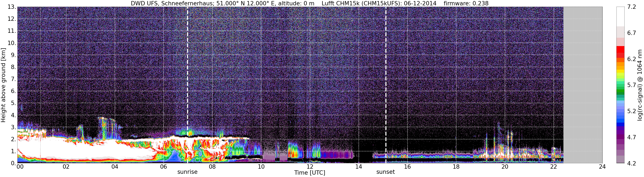Click the height axis tick label '6.'
Viewport: 644px width, 177px height.
[13, 91]
